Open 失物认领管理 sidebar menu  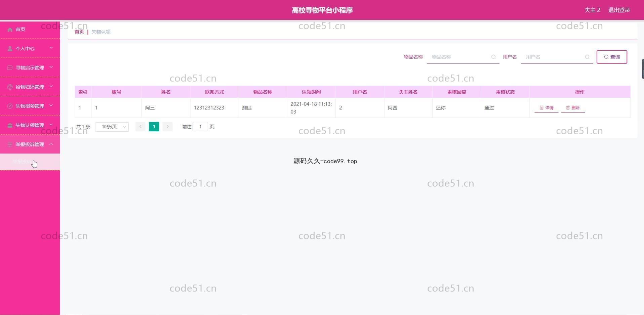click(30, 125)
